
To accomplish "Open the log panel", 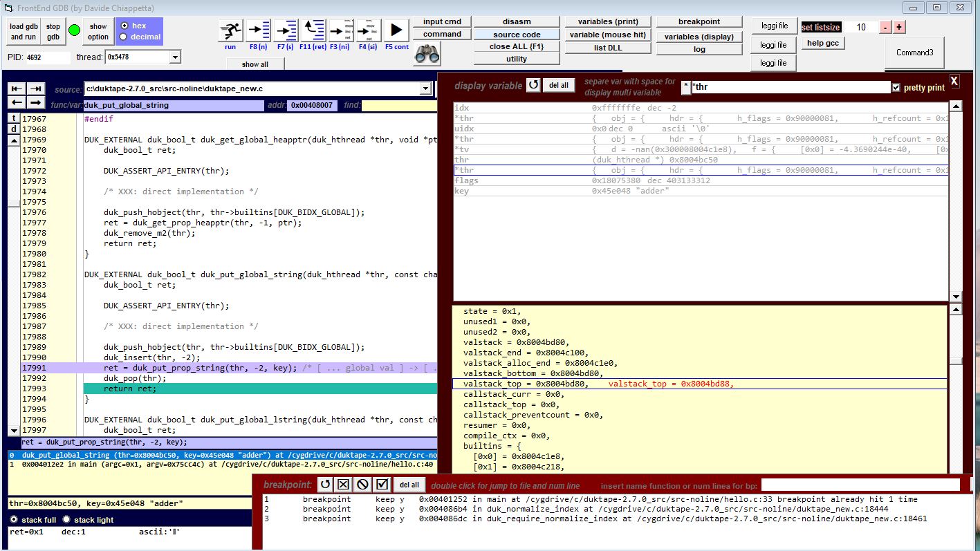I will coord(699,49).
